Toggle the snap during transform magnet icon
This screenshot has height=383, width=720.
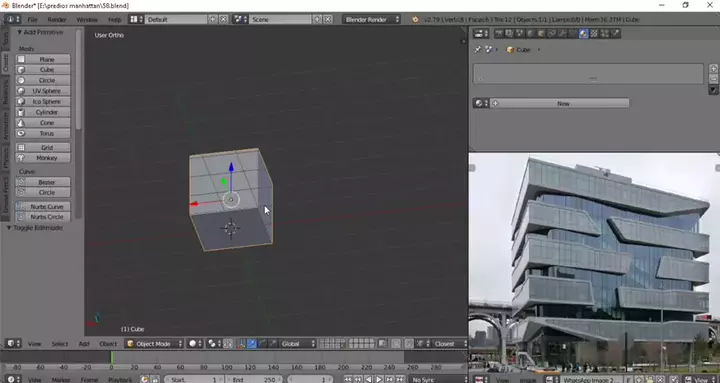click(x=409, y=344)
